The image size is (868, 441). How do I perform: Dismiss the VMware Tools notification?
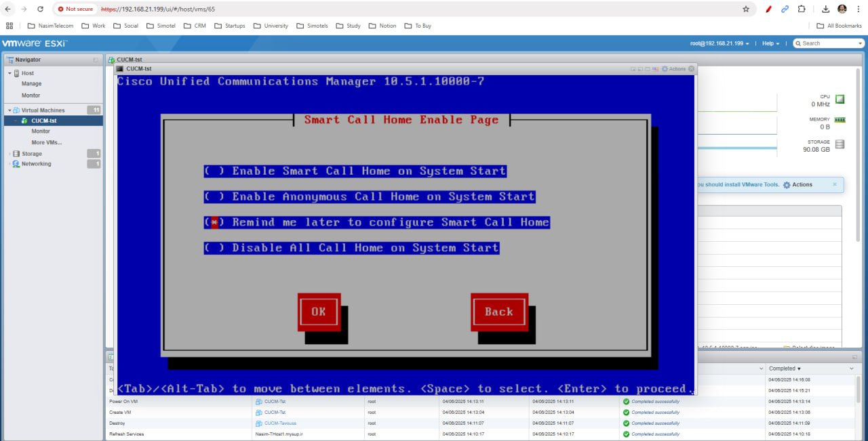click(835, 184)
